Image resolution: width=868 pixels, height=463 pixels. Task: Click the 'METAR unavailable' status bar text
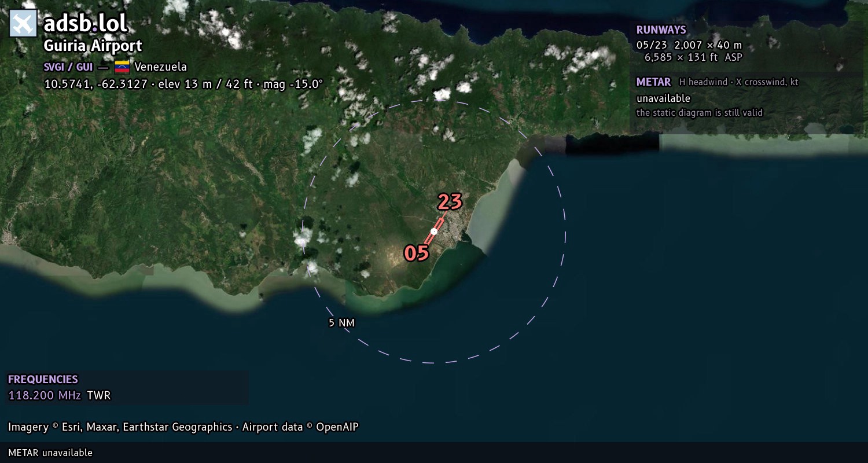[50, 453]
